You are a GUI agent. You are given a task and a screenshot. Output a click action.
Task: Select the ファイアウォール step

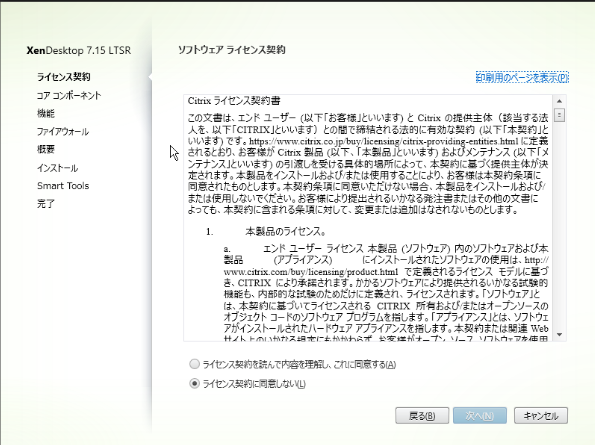click(x=63, y=132)
